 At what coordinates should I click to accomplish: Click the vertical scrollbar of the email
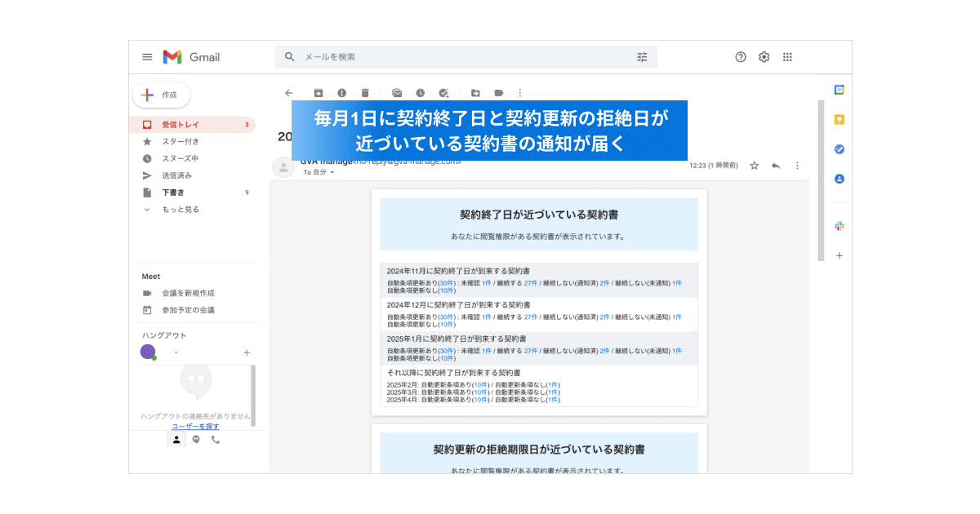tap(821, 180)
